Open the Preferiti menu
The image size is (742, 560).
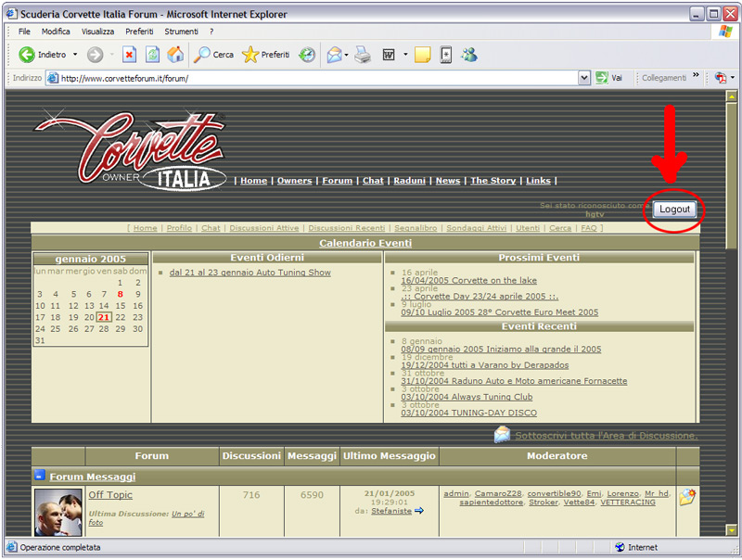click(139, 32)
